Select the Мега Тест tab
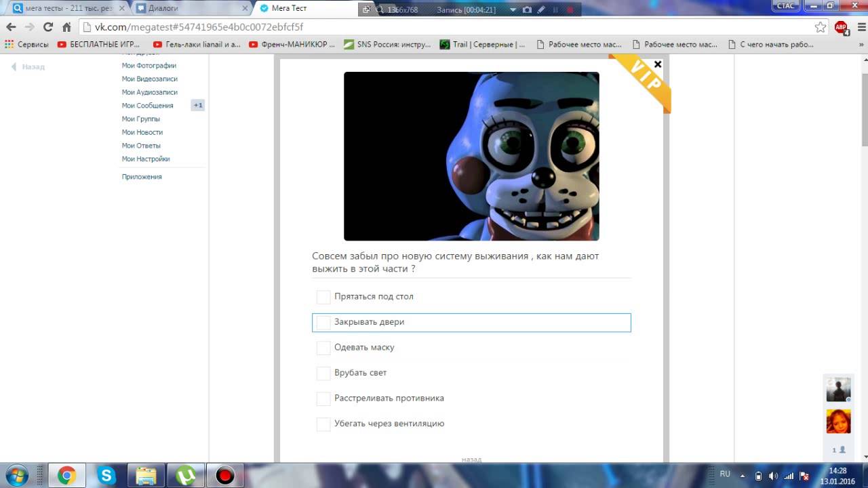 [x=305, y=8]
